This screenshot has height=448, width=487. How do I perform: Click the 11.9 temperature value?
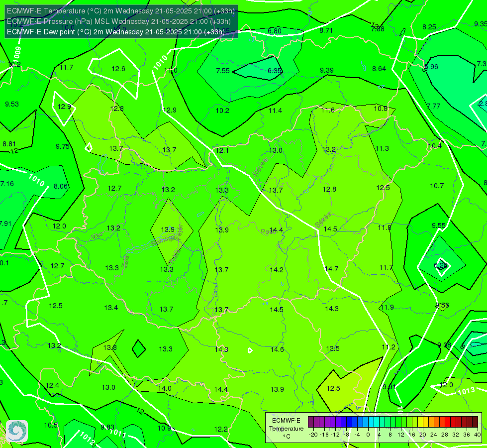coord(387,308)
